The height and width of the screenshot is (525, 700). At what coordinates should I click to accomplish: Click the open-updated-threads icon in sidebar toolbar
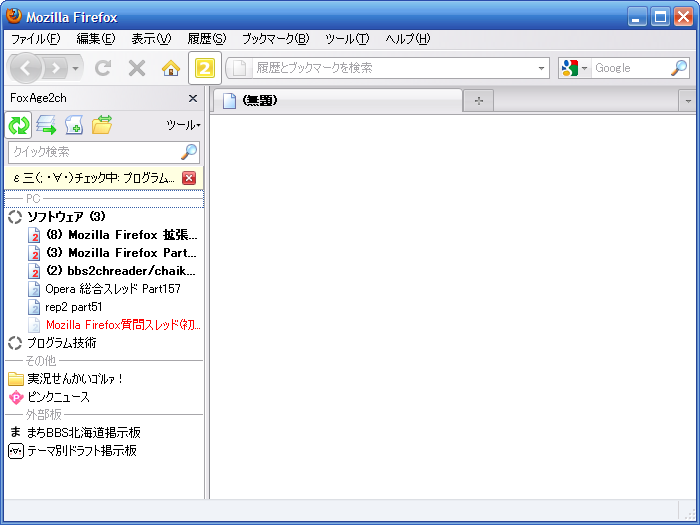click(x=46, y=125)
